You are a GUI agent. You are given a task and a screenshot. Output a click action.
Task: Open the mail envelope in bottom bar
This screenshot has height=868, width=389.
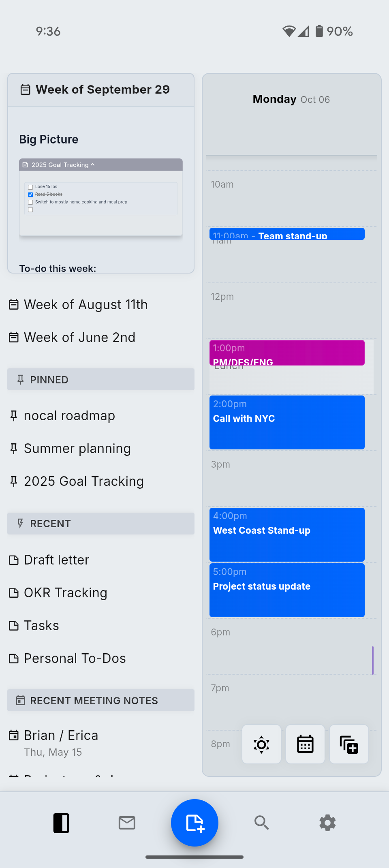point(127,823)
